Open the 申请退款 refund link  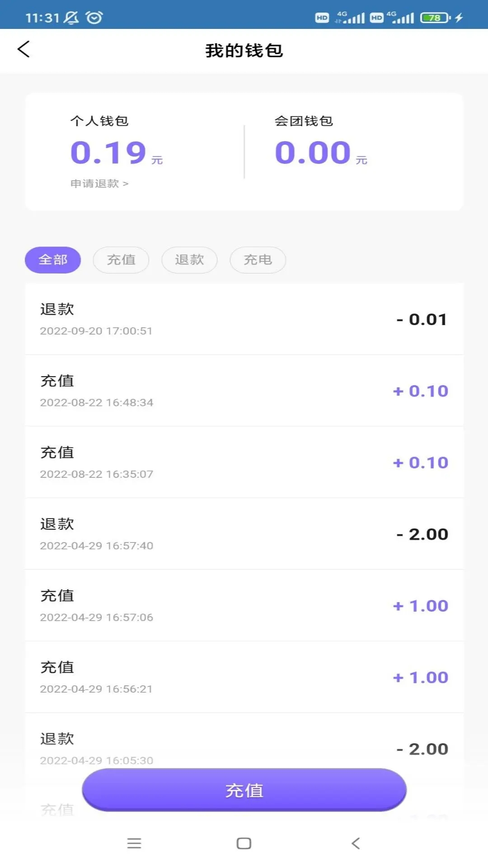click(99, 184)
